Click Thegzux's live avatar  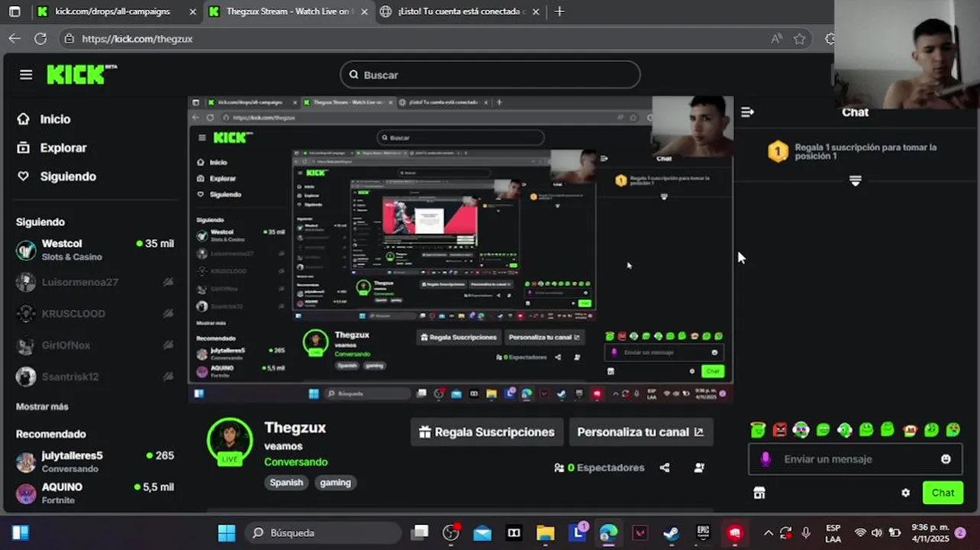pos(230,442)
